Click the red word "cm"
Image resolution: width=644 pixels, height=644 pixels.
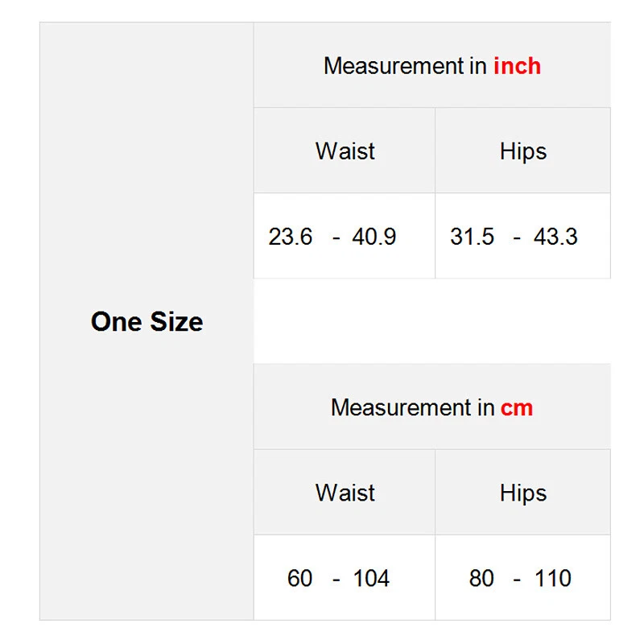(517, 407)
